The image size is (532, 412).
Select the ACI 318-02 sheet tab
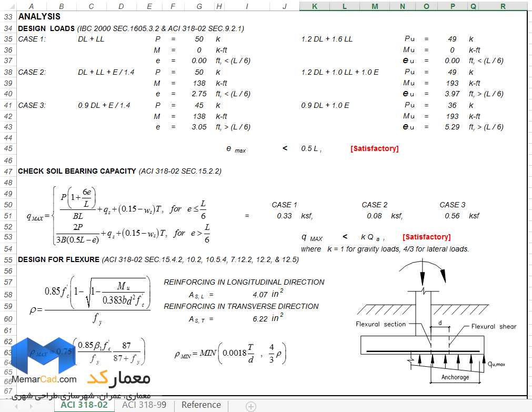(x=84, y=405)
